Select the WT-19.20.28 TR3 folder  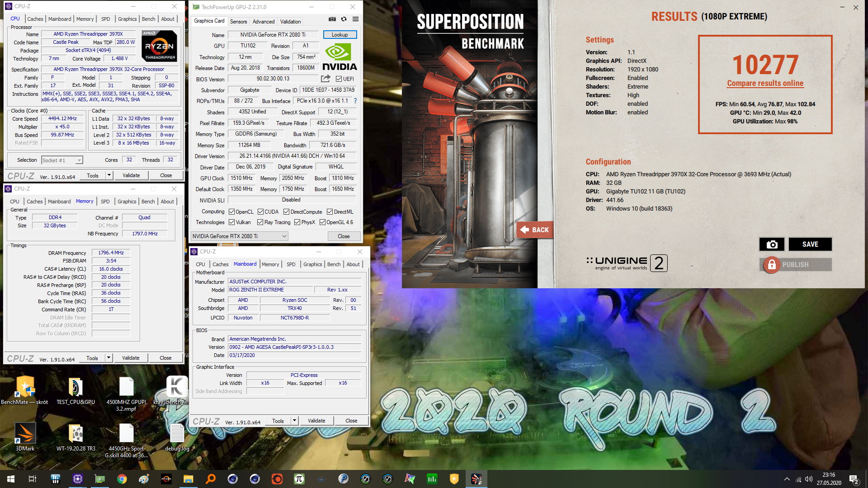tap(75, 437)
